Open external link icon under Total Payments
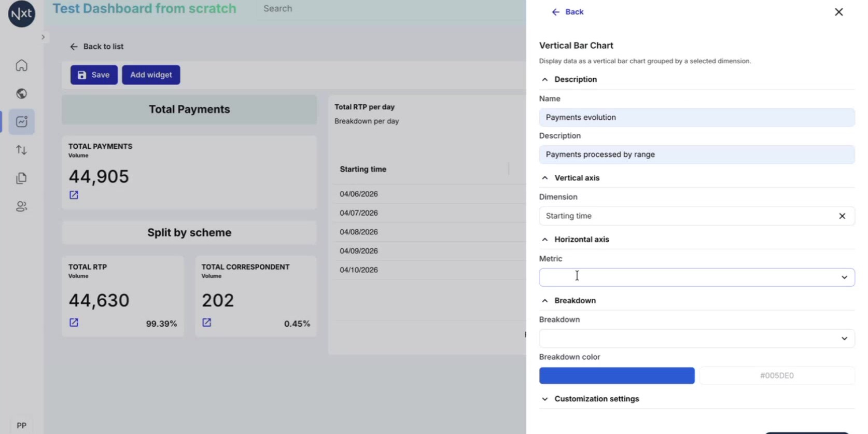Screen dimensions: 868x434 click(x=74, y=195)
